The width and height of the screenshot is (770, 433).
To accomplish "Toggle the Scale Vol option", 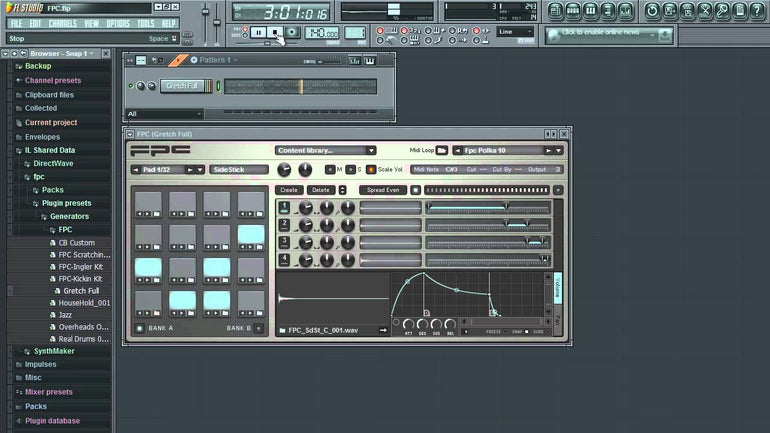I will [371, 169].
